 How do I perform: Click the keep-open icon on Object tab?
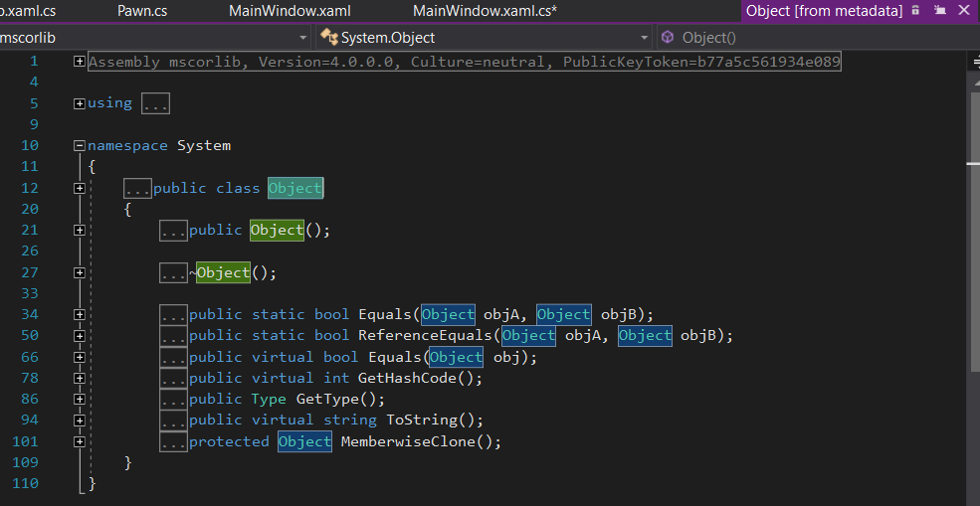click(x=937, y=11)
